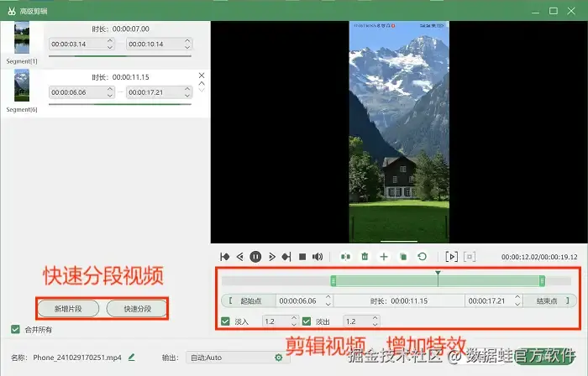This screenshot has width=588, height=376.
Task: Set start point with 起始点 button
Action: [x=249, y=300]
